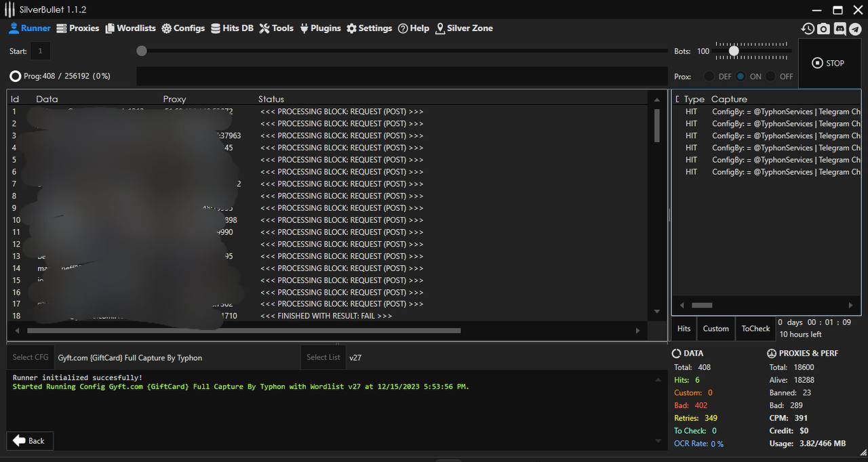Switch to the Custom results tab
This screenshot has height=462, width=868.
point(715,329)
